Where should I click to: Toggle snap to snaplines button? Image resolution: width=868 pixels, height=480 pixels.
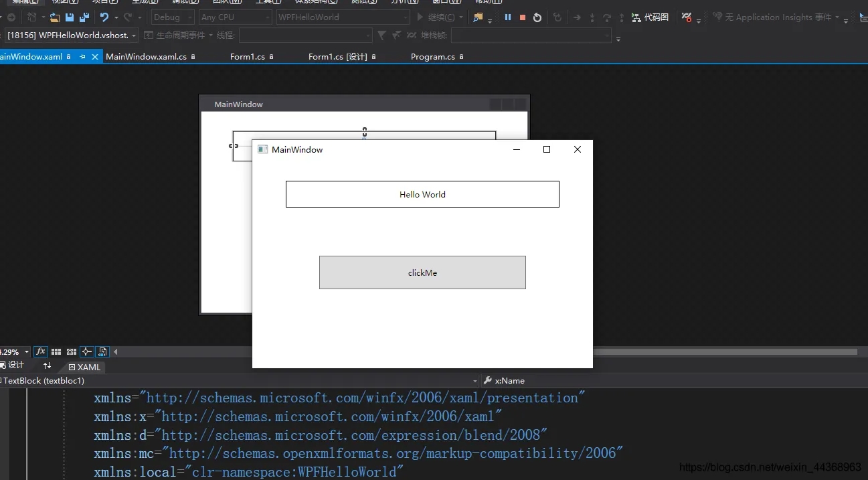87,351
